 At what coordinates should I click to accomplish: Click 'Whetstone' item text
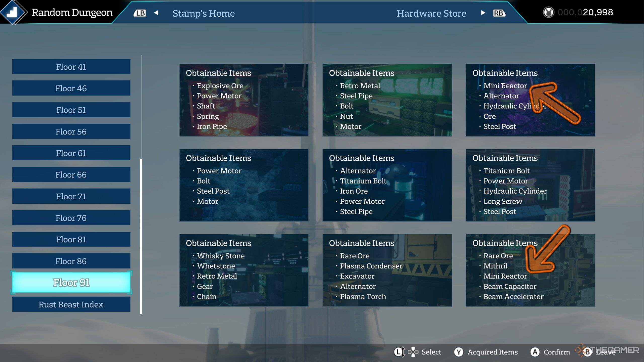(216, 266)
